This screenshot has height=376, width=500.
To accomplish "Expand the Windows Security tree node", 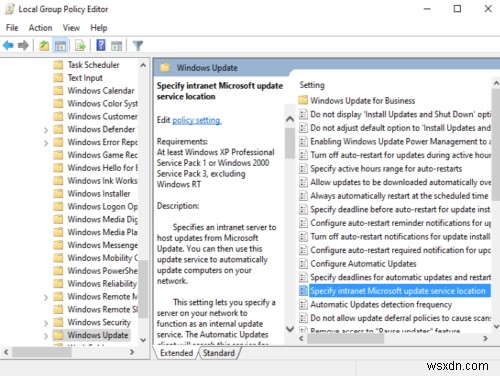I will [x=46, y=323].
